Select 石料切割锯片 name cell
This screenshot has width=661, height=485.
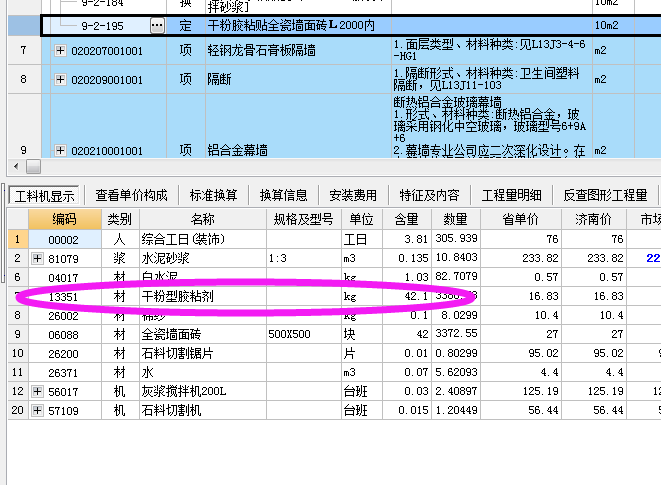[203, 353]
